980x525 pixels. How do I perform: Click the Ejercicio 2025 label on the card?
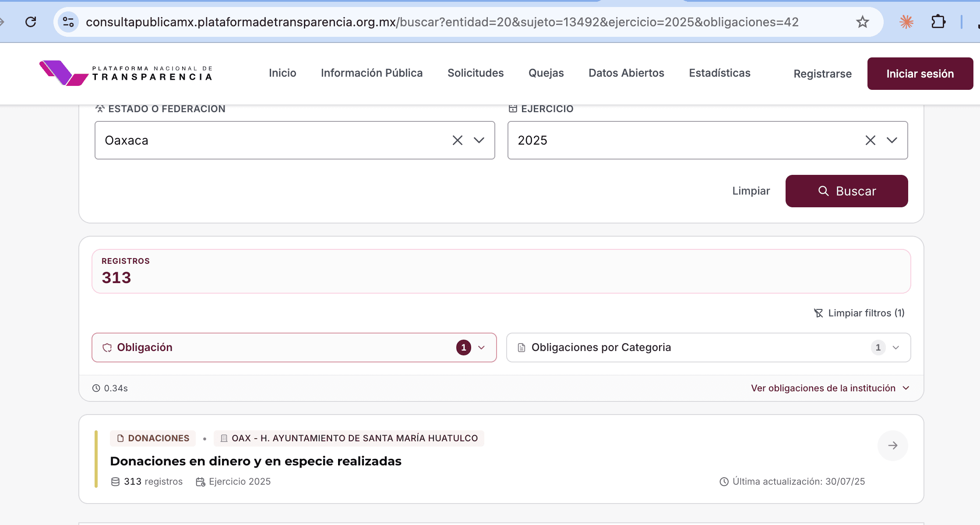point(233,482)
